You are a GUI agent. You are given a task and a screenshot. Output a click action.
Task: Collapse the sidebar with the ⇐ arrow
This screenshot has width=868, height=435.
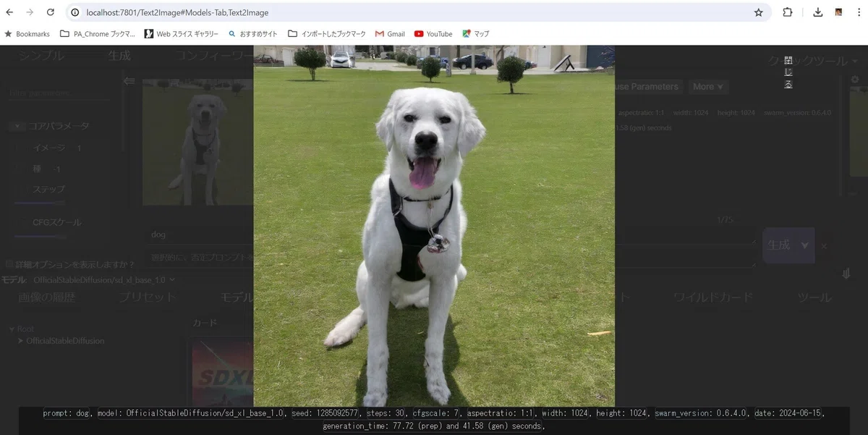tap(129, 81)
